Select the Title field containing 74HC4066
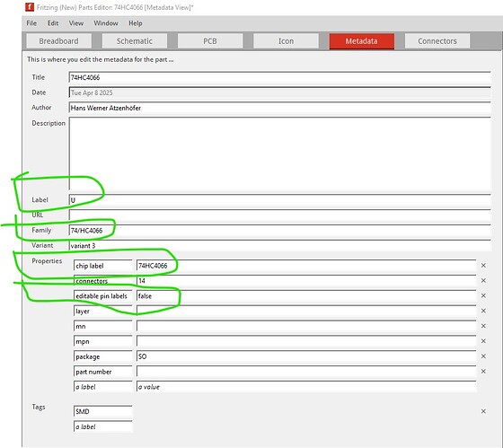Viewport: 503px width, 448px height. 279,77
